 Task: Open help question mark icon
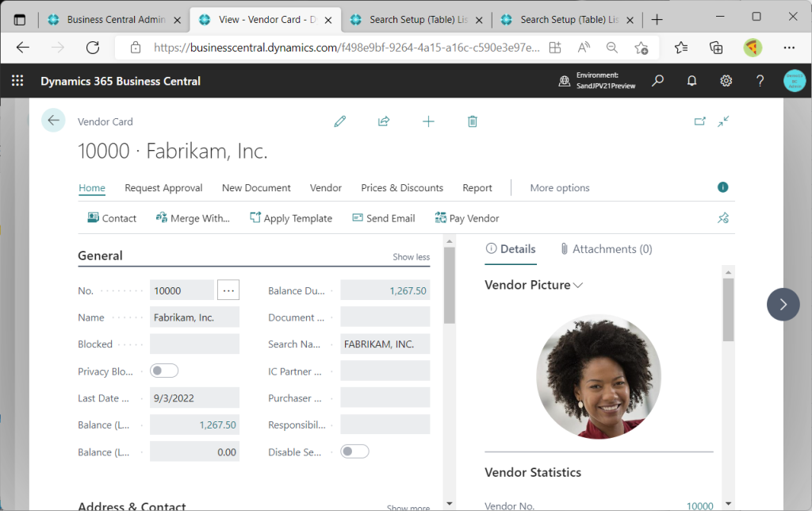[x=760, y=81]
